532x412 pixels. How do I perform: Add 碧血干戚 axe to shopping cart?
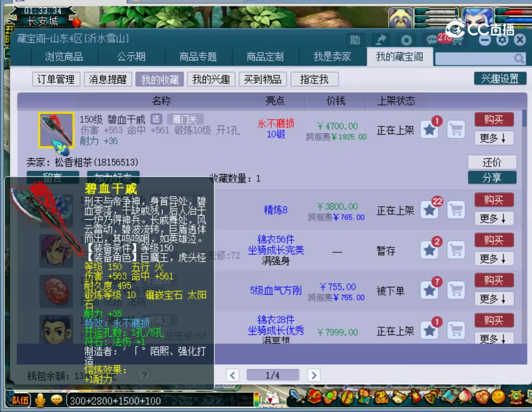point(456,130)
